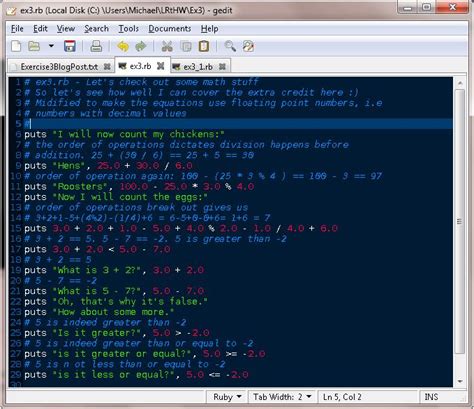Open a file with the folder icon
Screen dimensions: 474x409
34,46
